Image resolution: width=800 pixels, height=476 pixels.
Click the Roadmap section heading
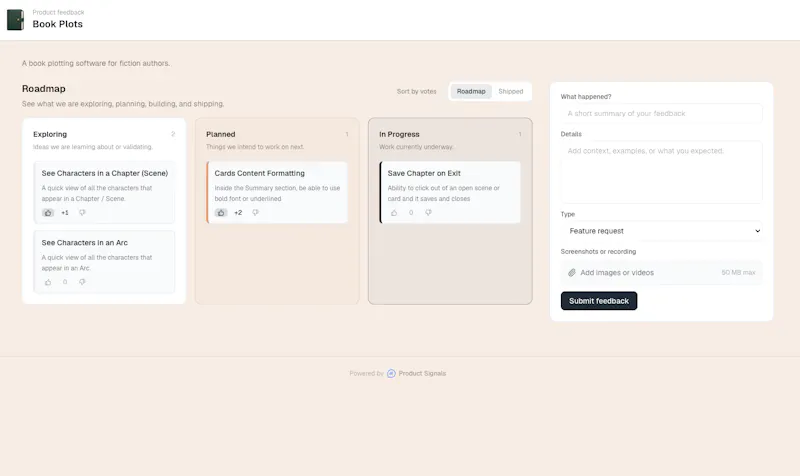pos(44,89)
